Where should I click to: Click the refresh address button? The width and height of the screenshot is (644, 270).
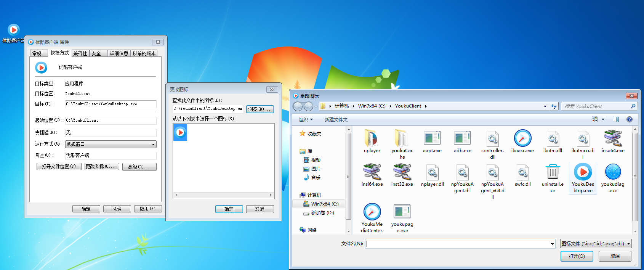[x=554, y=106]
